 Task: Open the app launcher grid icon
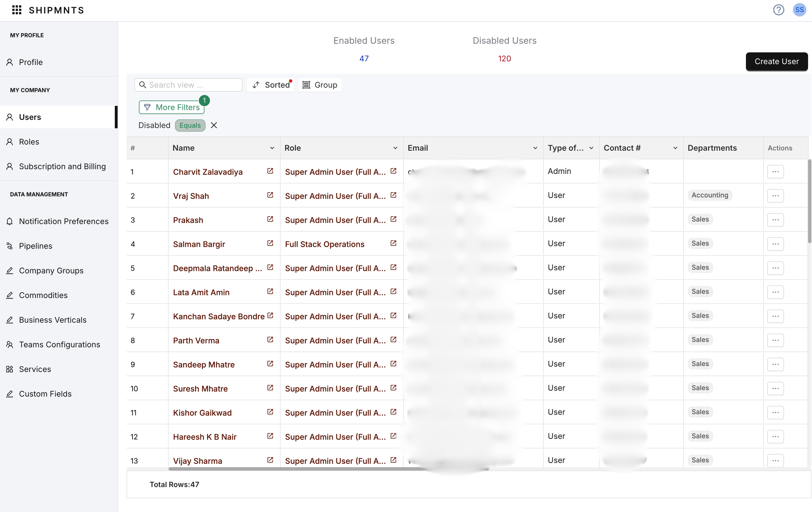click(17, 10)
